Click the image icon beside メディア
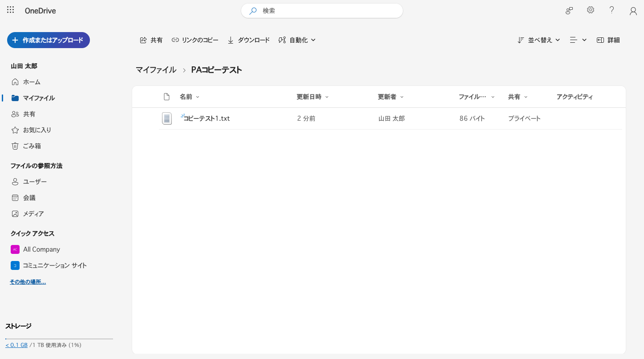 (x=15, y=214)
